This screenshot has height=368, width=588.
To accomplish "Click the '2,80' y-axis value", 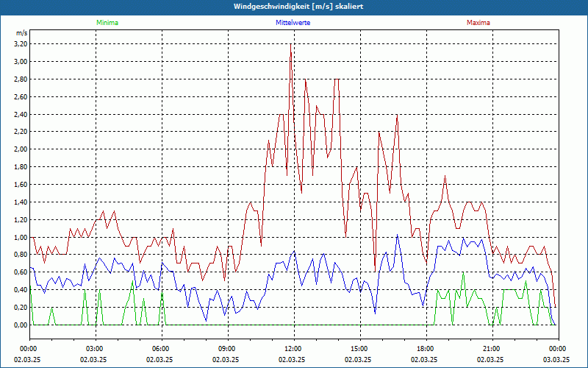I will pyautogui.click(x=21, y=79).
